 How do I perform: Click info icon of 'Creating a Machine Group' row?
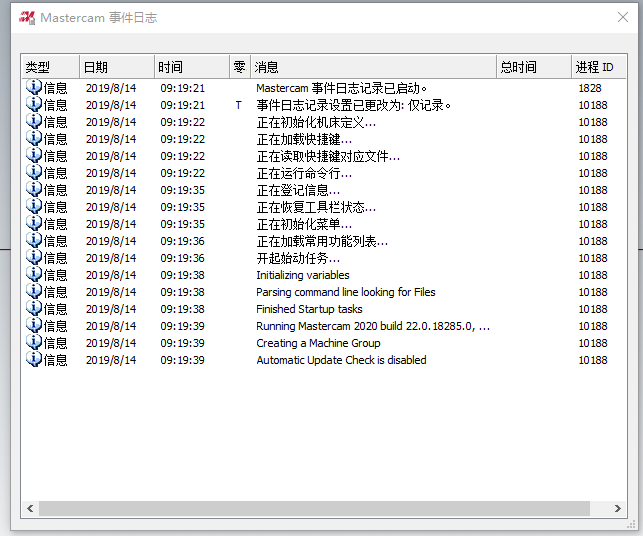coord(34,342)
